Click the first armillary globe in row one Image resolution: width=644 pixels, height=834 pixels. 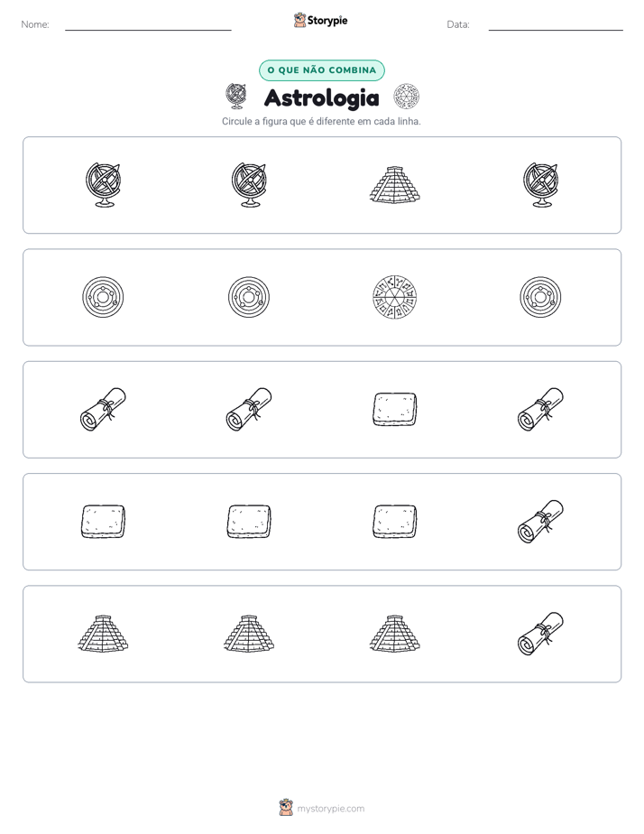103,184
